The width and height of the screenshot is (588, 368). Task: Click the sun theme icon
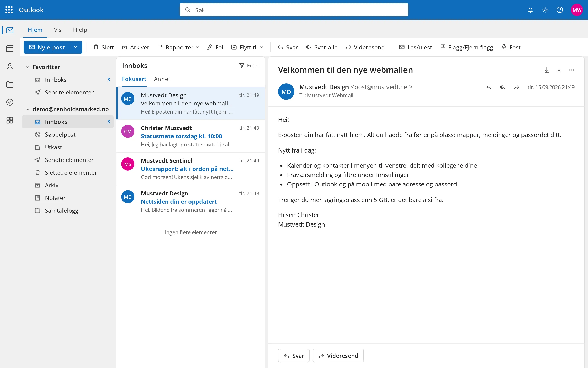(x=545, y=10)
